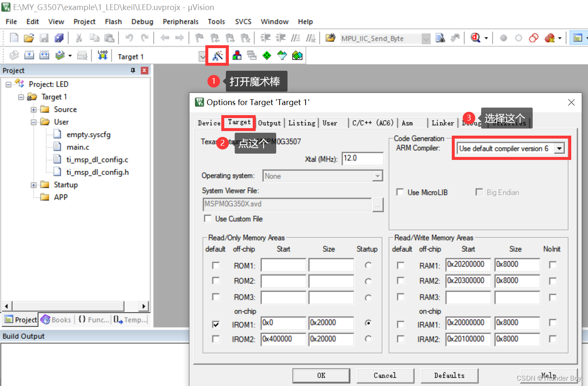Switch to Books tab in Project panel

pos(56,320)
